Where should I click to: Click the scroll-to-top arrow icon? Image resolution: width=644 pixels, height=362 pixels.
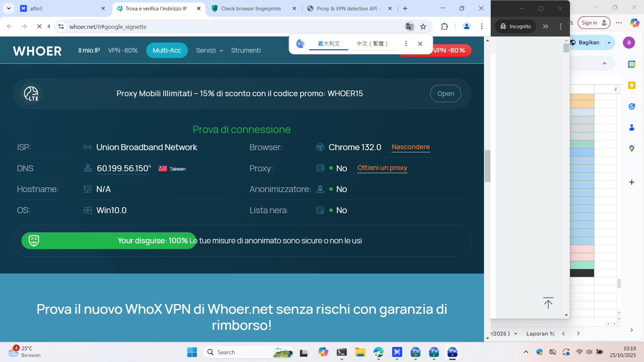click(x=548, y=303)
